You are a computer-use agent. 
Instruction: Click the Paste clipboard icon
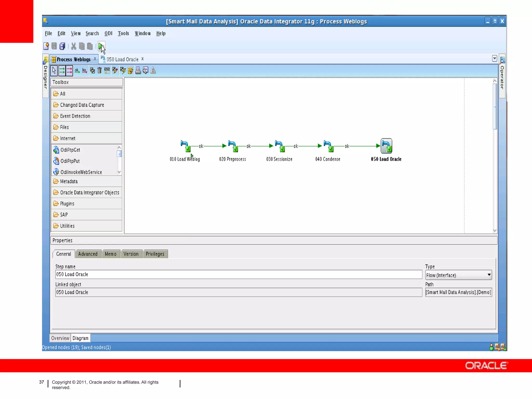point(90,46)
